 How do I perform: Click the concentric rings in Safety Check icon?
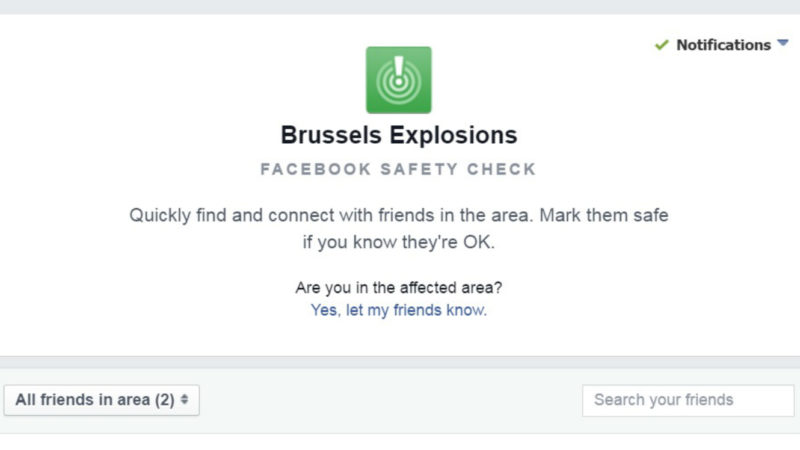(x=398, y=84)
